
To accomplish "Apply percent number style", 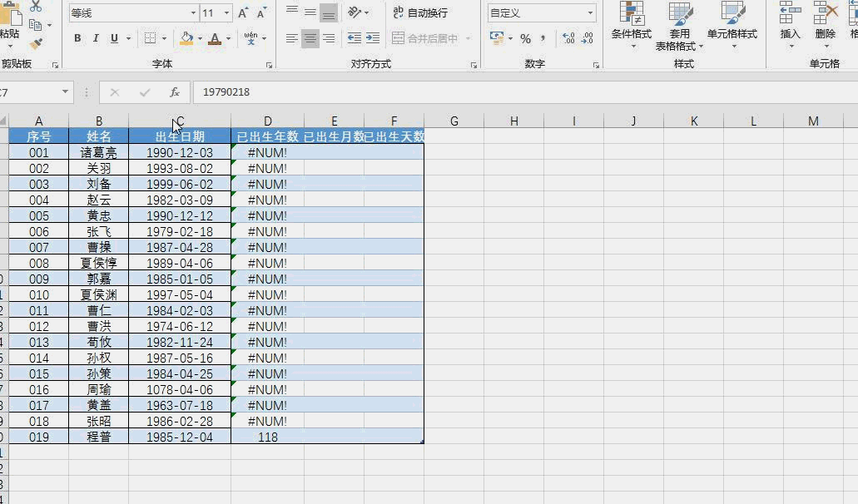I will 525,38.
